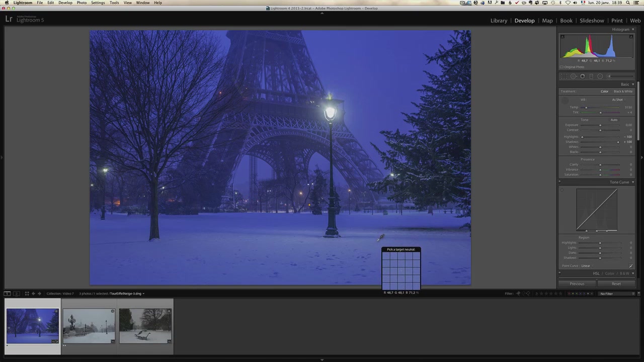
Task: Select the Graduated Filter tool
Action: 591,76
